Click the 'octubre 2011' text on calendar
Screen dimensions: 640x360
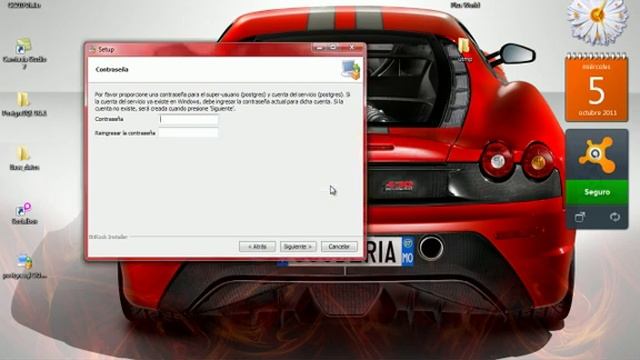click(x=597, y=113)
